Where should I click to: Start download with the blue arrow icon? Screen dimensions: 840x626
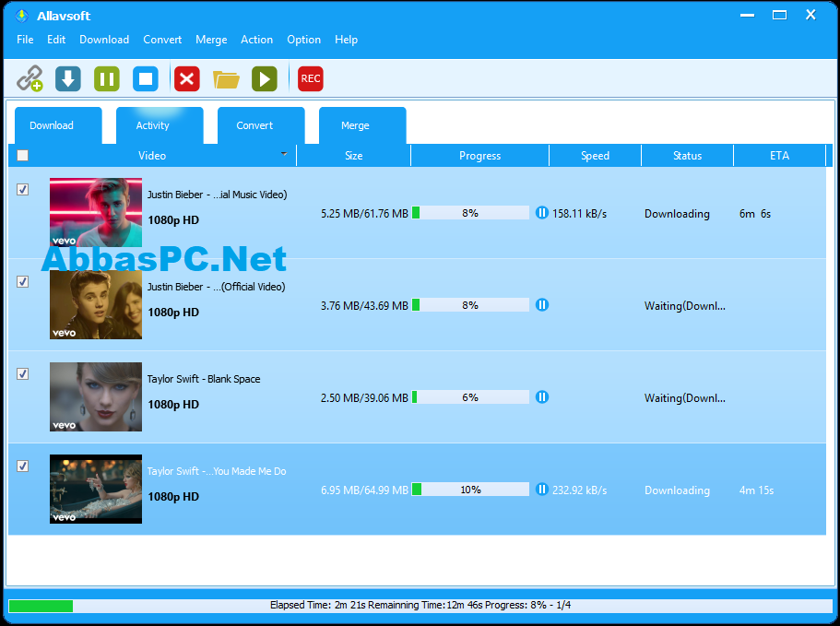pos(68,78)
